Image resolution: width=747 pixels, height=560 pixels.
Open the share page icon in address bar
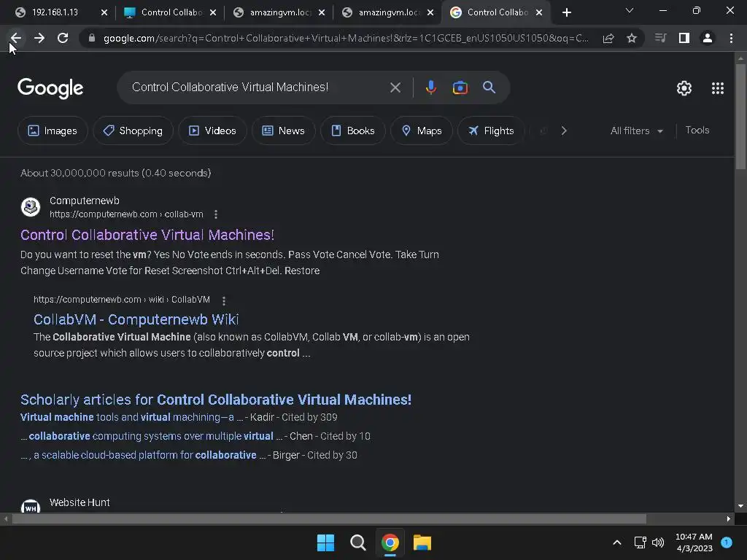(x=608, y=39)
